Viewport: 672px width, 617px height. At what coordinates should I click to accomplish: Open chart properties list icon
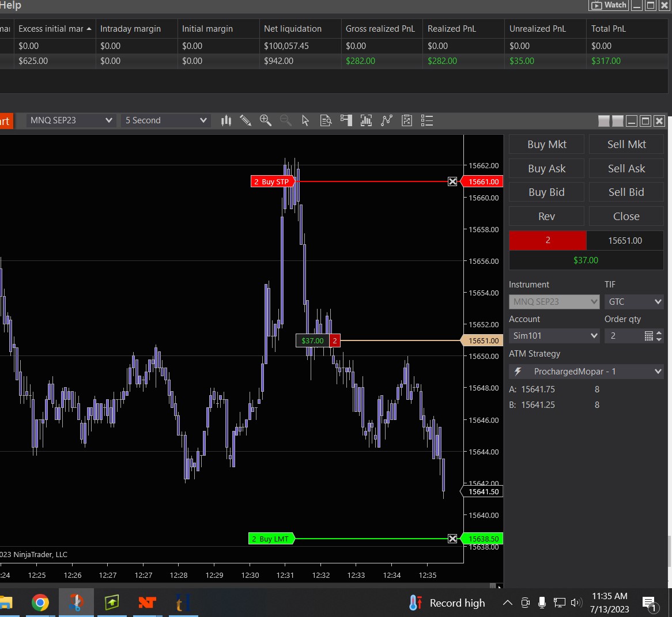coord(427,120)
